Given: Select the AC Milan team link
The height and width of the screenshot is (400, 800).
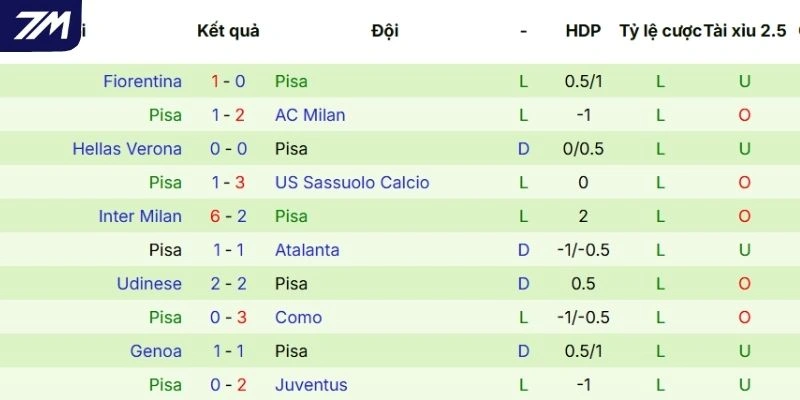Looking at the screenshot, I should pyautogui.click(x=310, y=115).
